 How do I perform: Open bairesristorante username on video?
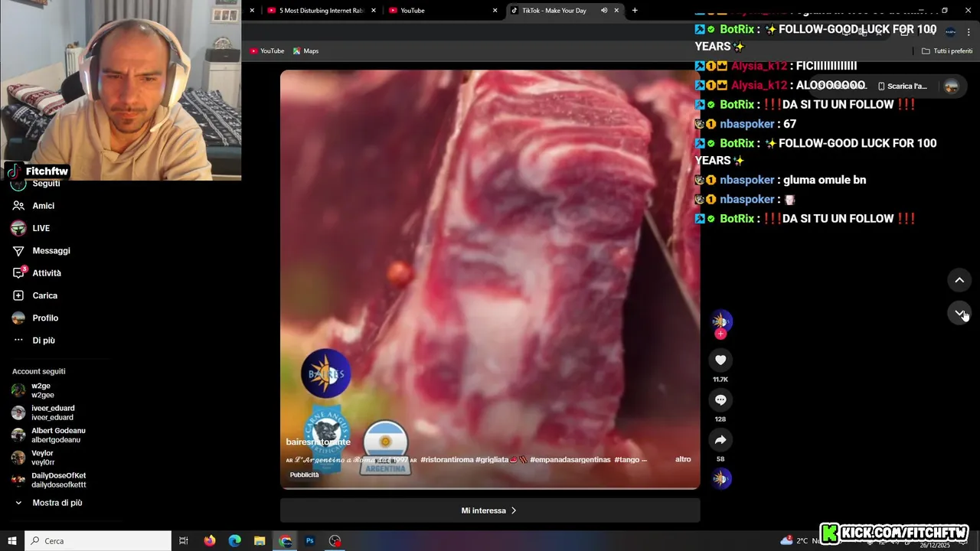pyautogui.click(x=318, y=442)
